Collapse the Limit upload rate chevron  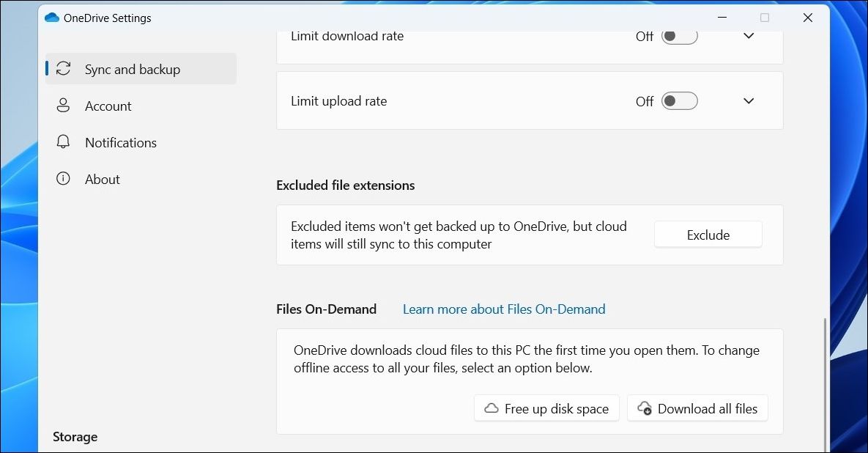pyautogui.click(x=748, y=100)
